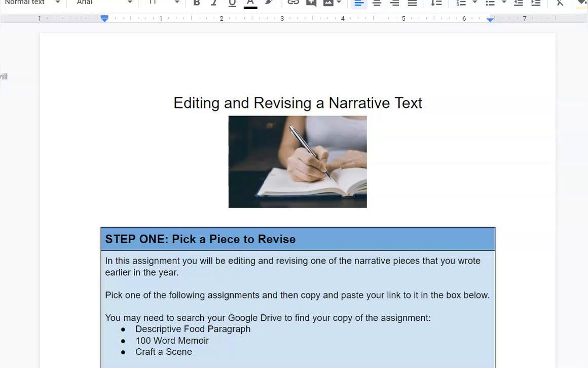
Task: Expand the numbered list style arrow
Action: 475,2
